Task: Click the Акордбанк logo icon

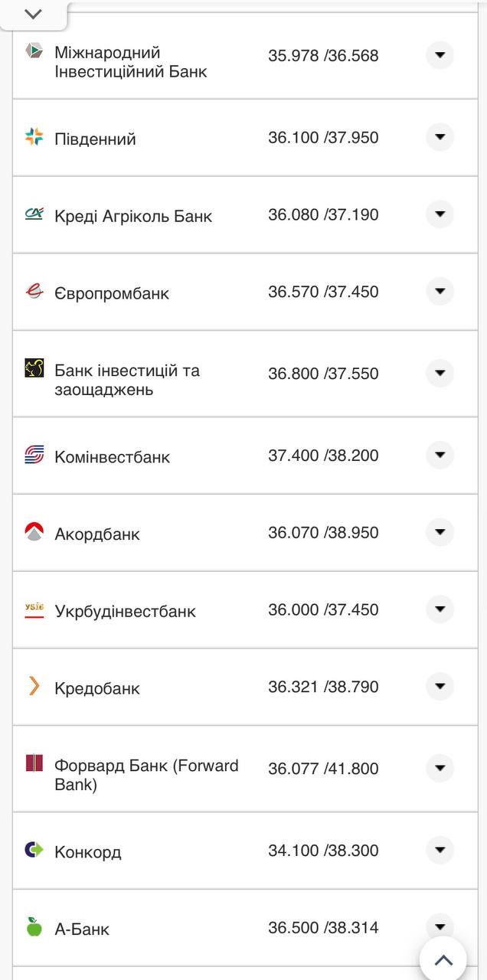Action: pos(34,531)
